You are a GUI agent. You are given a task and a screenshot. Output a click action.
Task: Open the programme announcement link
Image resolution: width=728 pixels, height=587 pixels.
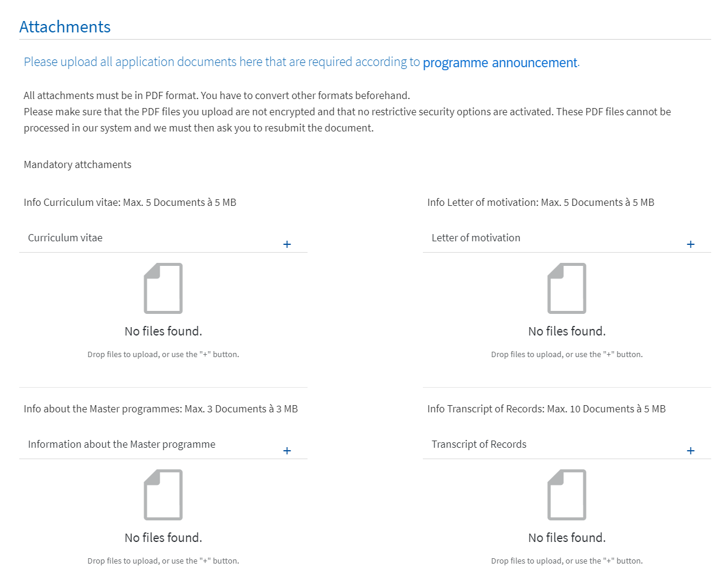500,62
